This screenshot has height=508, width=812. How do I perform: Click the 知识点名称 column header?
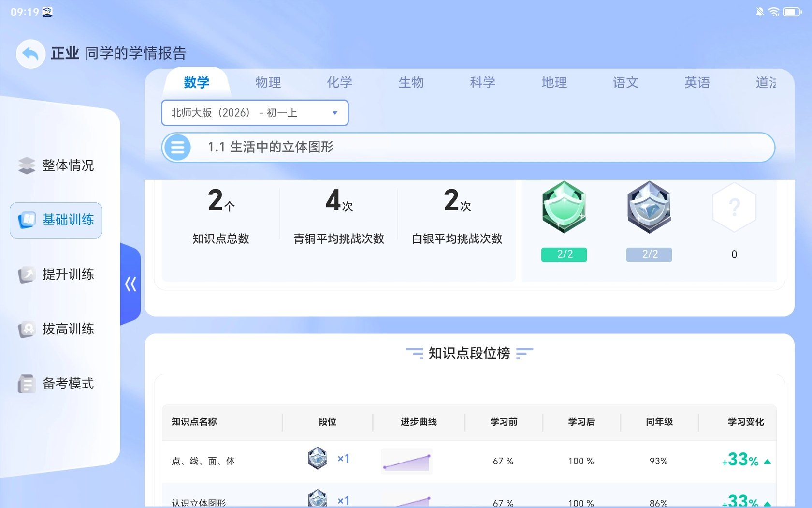coord(194,422)
